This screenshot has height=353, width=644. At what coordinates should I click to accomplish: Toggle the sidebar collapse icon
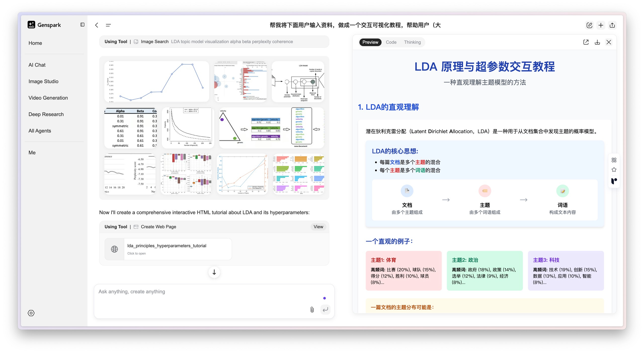82,25
